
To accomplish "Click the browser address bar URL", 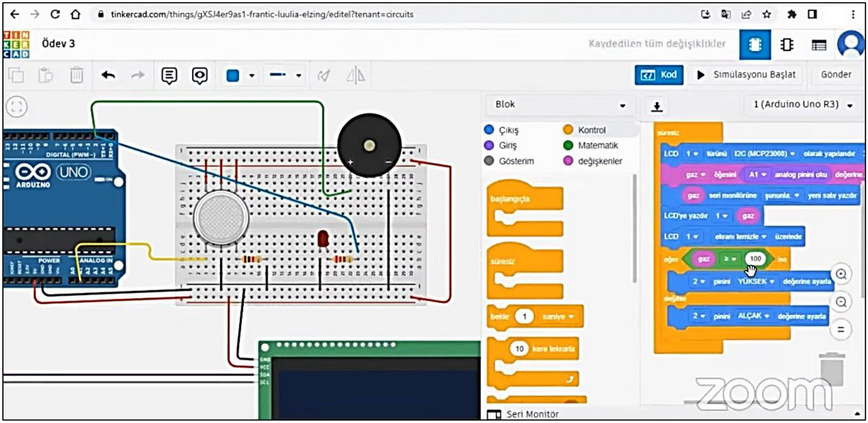I will click(x=262, y=15).
